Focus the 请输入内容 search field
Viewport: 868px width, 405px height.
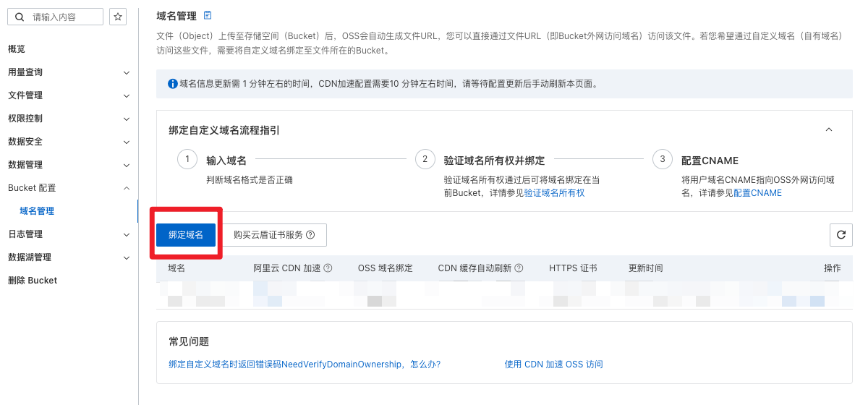pos(64,17)
